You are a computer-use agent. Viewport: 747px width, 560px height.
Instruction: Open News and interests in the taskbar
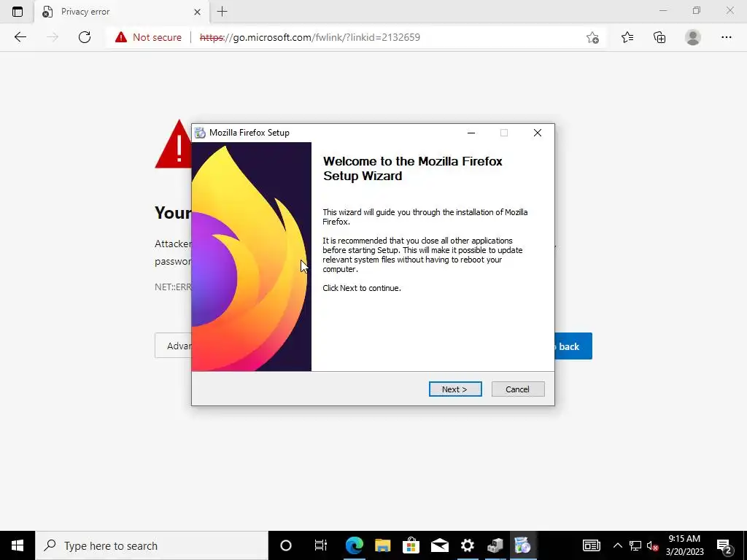591,545
